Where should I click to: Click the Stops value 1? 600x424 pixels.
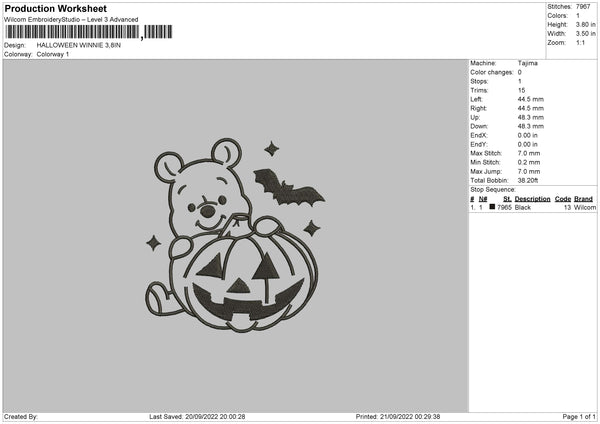click(520, 81)
